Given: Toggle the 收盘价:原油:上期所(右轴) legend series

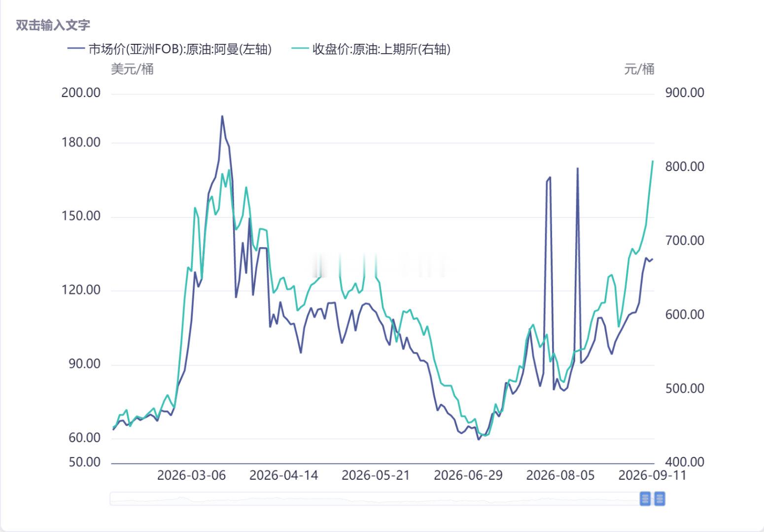Looking at the screenshot, I should [x=371, y=49].
